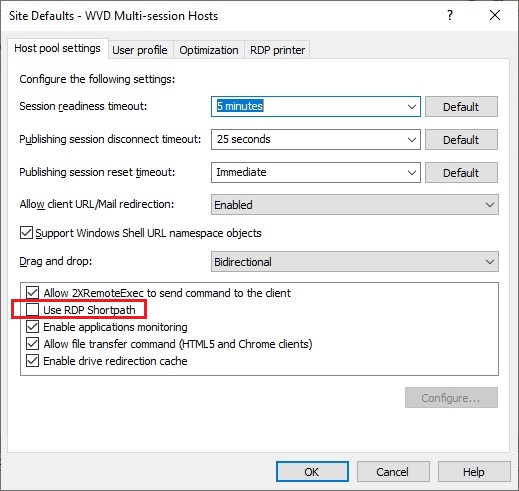Click the OK button

312,472
